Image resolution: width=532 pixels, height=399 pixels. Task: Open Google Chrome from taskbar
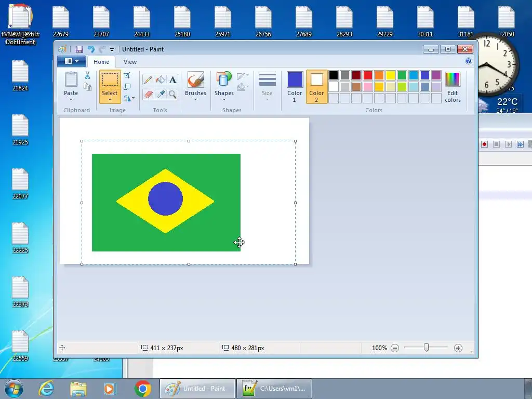142,389
